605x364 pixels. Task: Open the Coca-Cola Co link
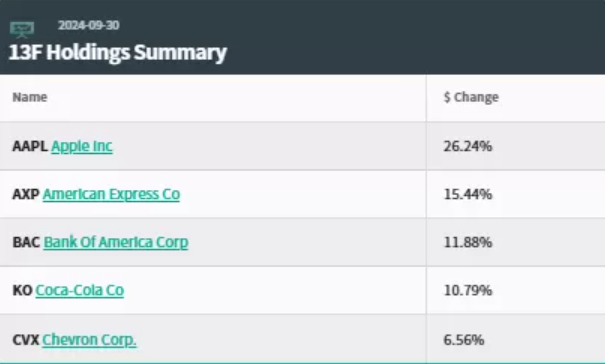coord(80,290)
